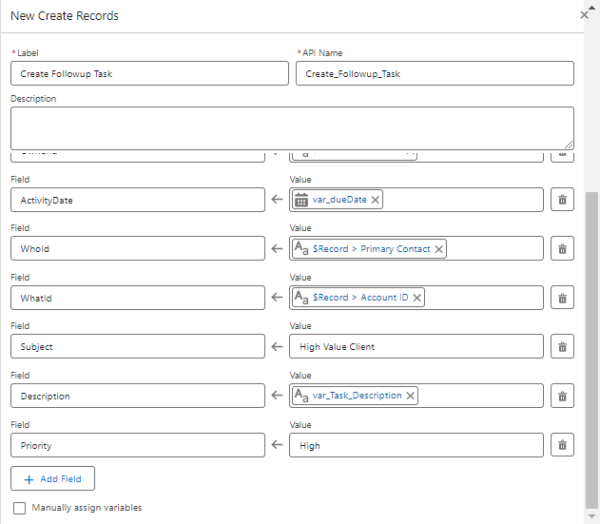This screenshot has width=600, height=524.
Task: Open the WhoId field combobox
Action: coord(138,249)
